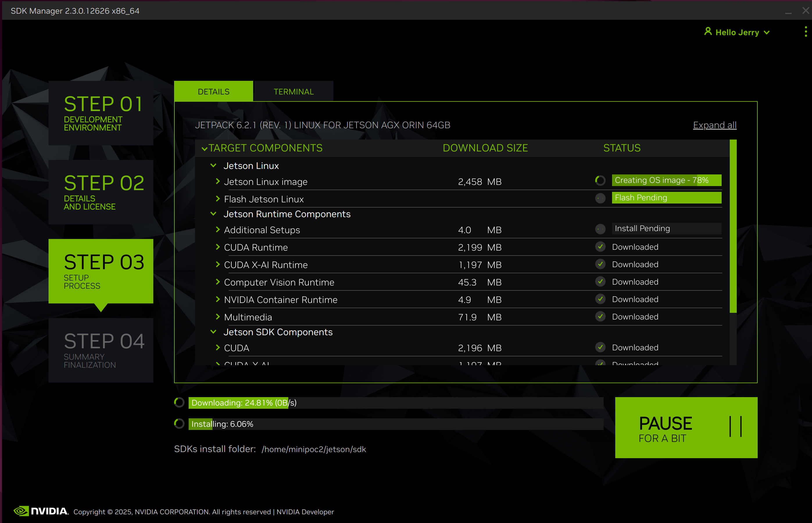Collapse Jetson Runtime Components section
812x523 pixels.
click(214, 214)
